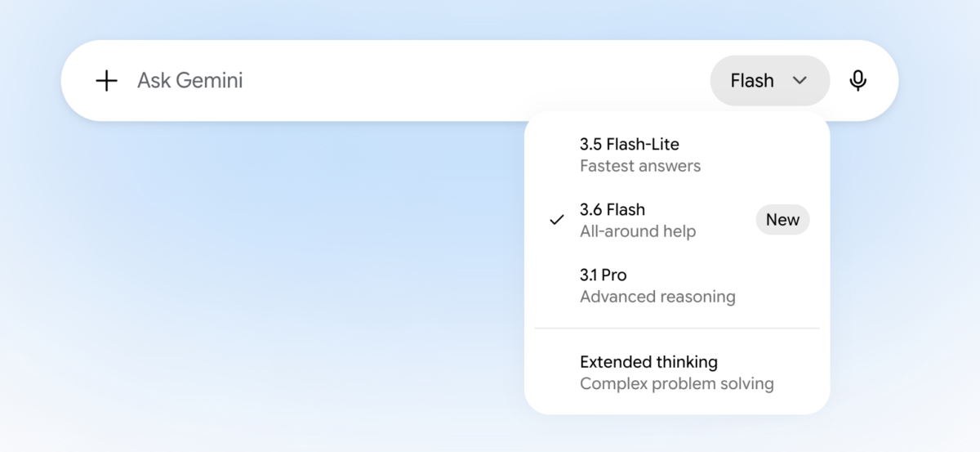Open the Flash model selector pill
Image resolution: width=980 pixels, height=452 pixels.
770,80
